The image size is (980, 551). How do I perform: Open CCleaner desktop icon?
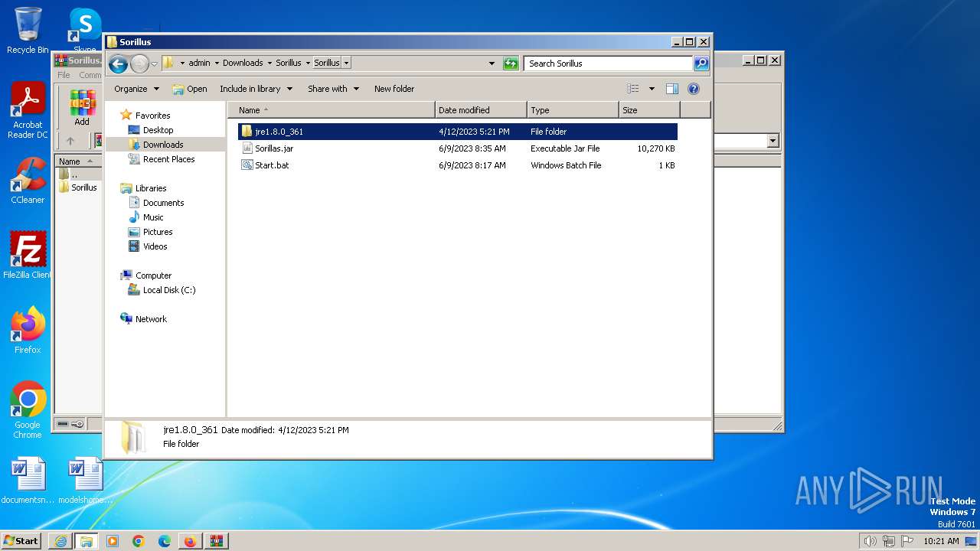[x=28, y=181]
